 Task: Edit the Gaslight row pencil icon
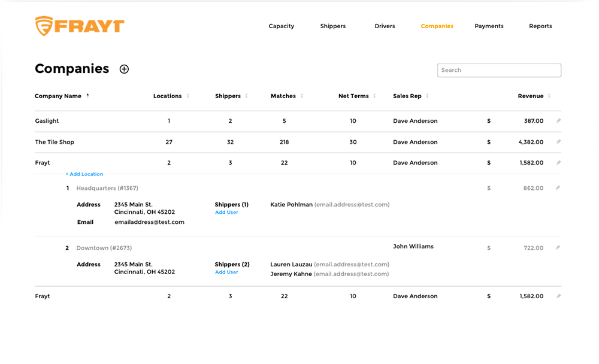click(558, 121)
